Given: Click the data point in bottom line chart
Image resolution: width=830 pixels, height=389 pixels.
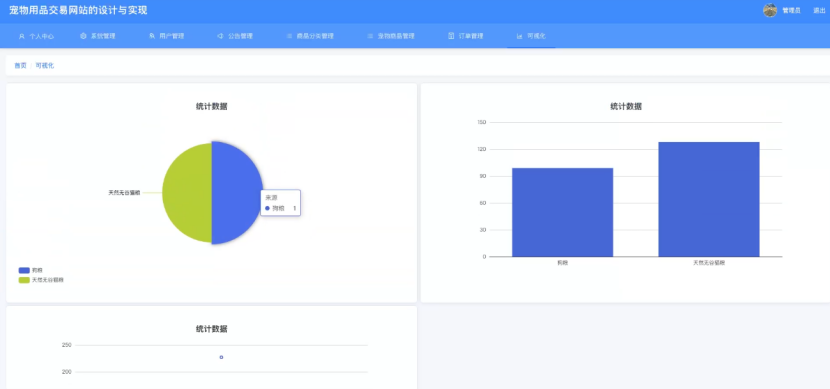Looking at the screenshot, I should (x=221, y=357).
